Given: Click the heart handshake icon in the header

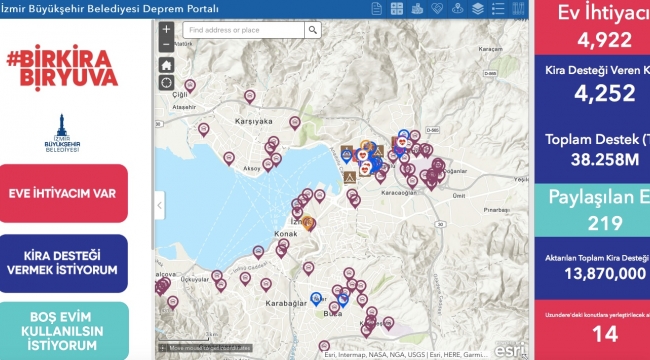Looking at the screenshot, I should tap(437, 9).
